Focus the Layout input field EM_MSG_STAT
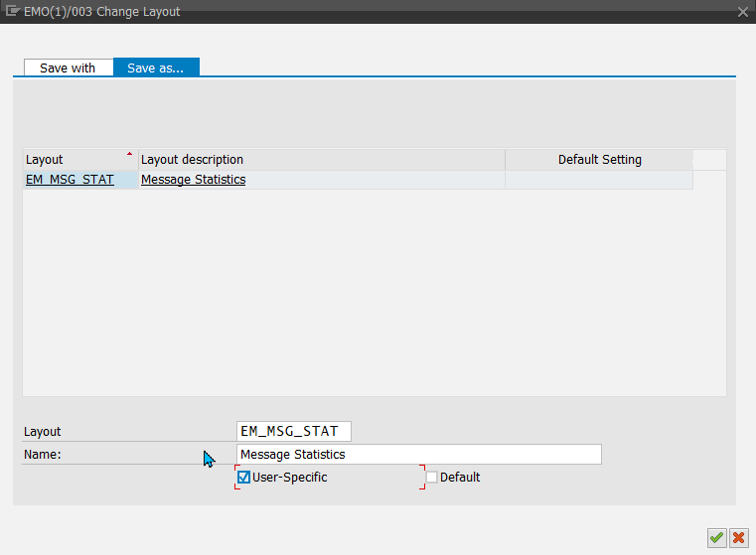Screen dimensions: 756x555 [294, 431]
